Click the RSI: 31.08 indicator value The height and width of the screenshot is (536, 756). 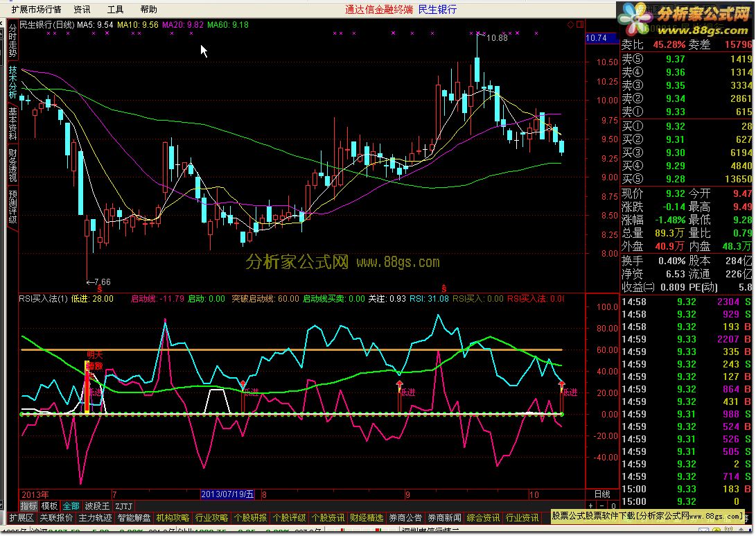tap(429, 299)
